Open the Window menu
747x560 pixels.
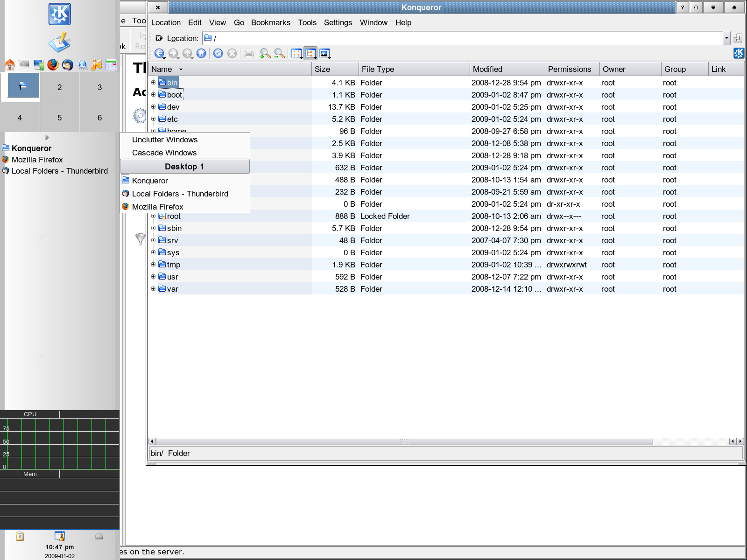(373, 22)
